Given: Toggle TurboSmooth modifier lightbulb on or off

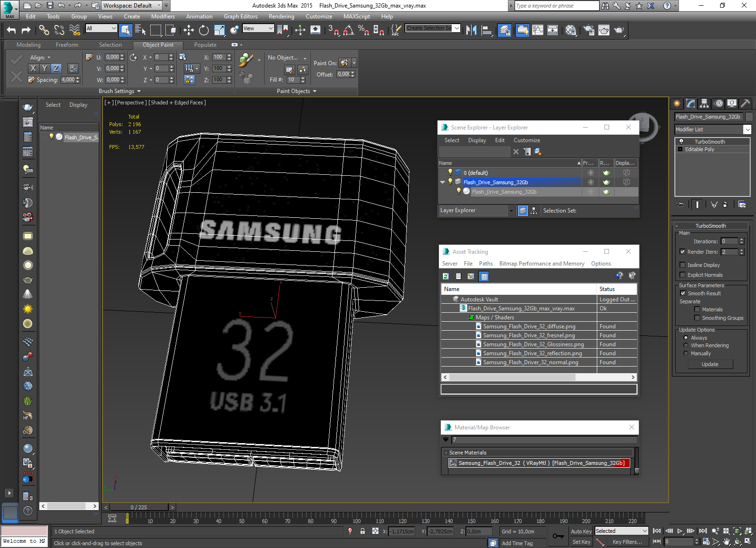Looking at the screenshot, I should (681, 142).
